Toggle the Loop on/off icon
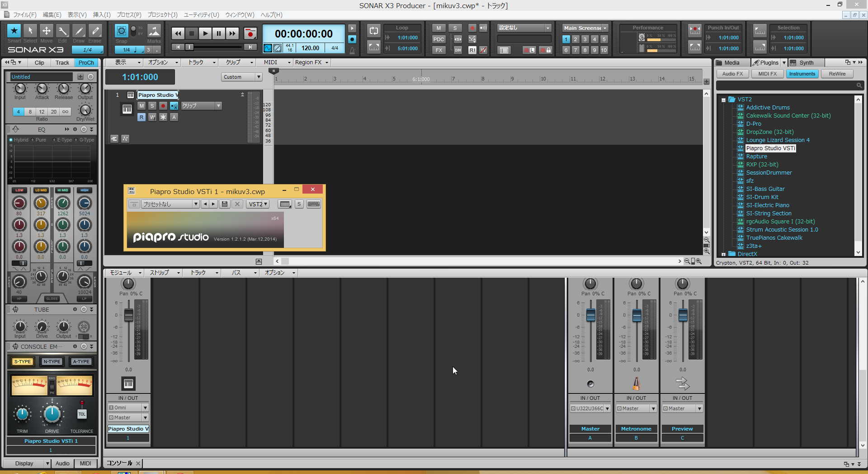The height and width of the screenshot is (474, 868). point(374,31)
